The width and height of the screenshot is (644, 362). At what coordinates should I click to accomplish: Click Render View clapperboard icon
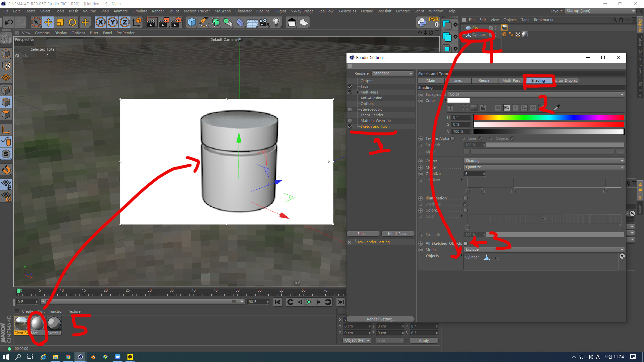pyautogui.click(x=152, y=22)
